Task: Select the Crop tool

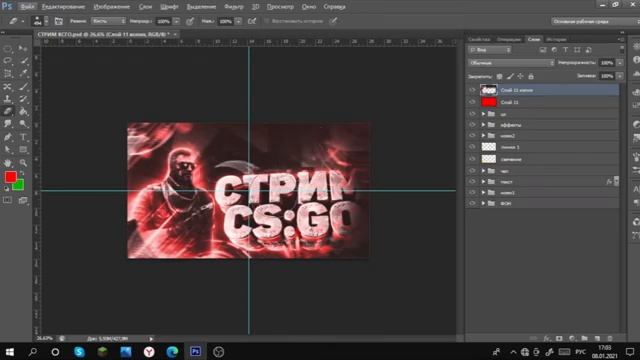Action: [7, 74]
